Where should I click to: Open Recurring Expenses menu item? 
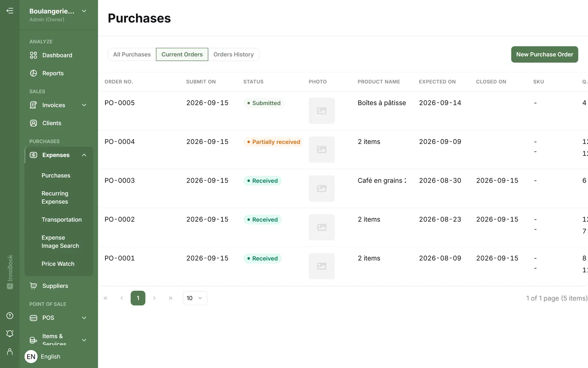[55, 198]
